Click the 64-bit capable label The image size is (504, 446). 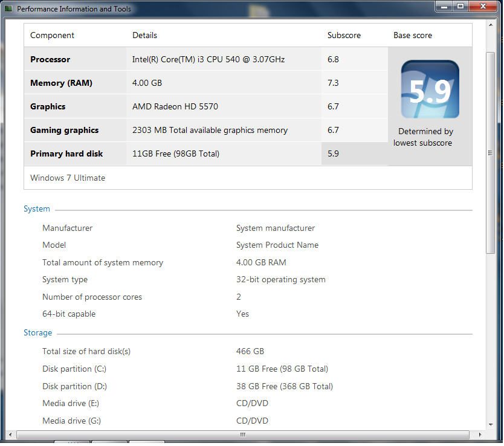(x=69, y=314)
